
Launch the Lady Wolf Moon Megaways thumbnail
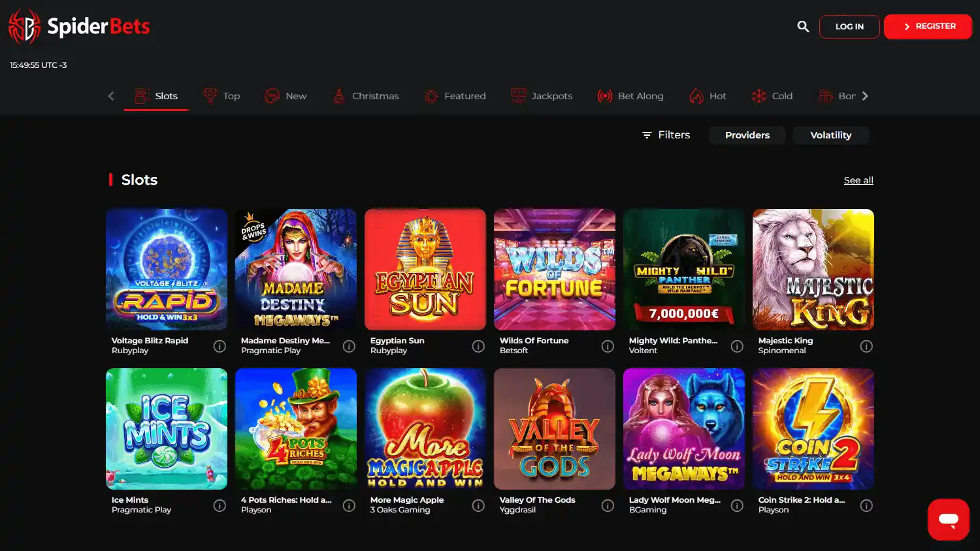684,429
